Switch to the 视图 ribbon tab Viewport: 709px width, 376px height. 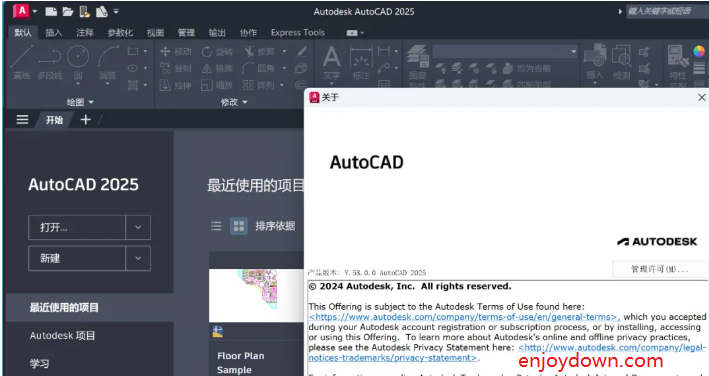click(155, 33)
